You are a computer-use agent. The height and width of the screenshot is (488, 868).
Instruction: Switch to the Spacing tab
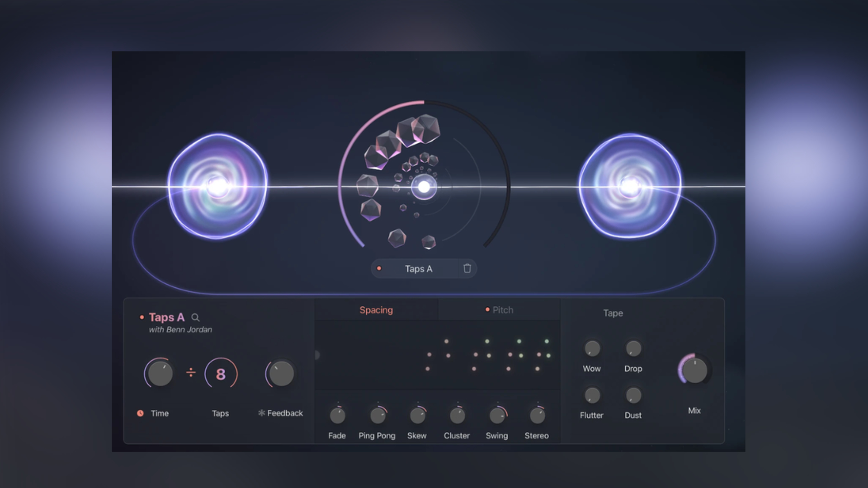coord(376,310)
